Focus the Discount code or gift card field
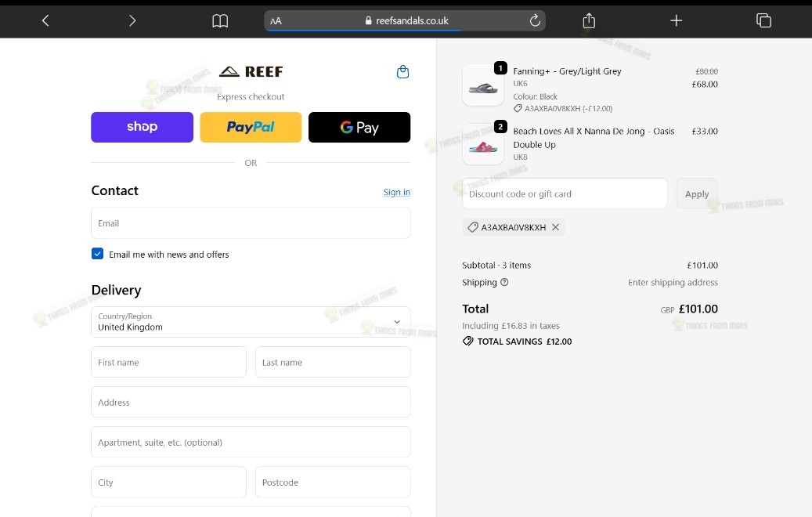 click(x=565, y=193)
